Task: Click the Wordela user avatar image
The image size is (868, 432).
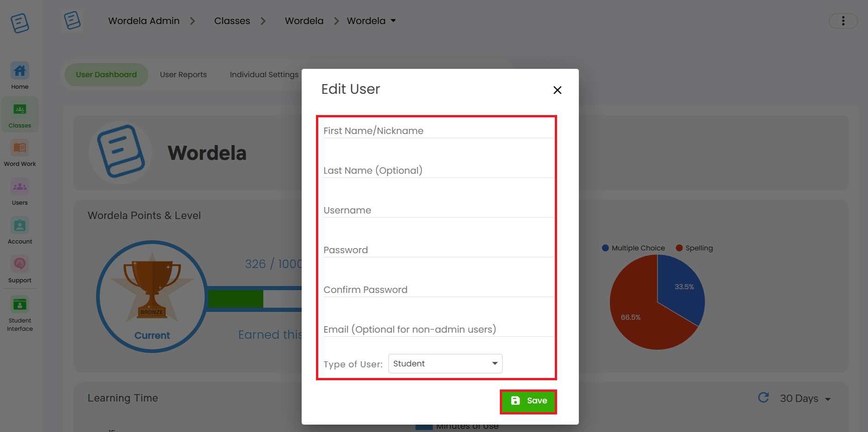Action: coord(121,152)
